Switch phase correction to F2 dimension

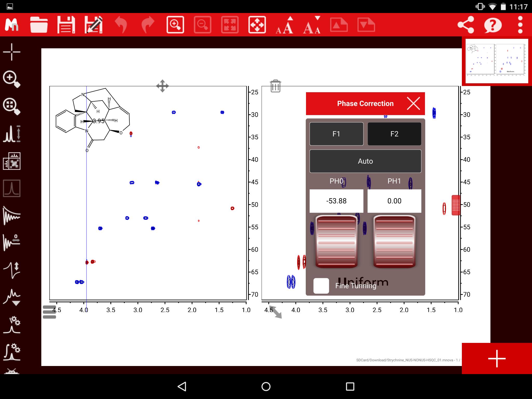pos(394,134)
